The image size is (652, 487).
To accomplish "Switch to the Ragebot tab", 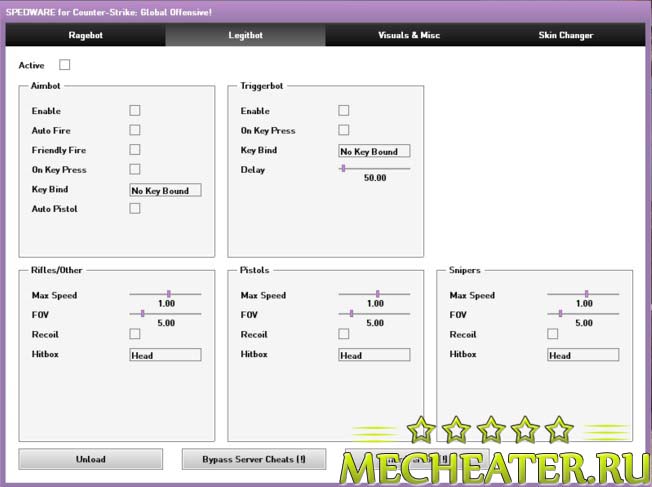I will 86,35.
